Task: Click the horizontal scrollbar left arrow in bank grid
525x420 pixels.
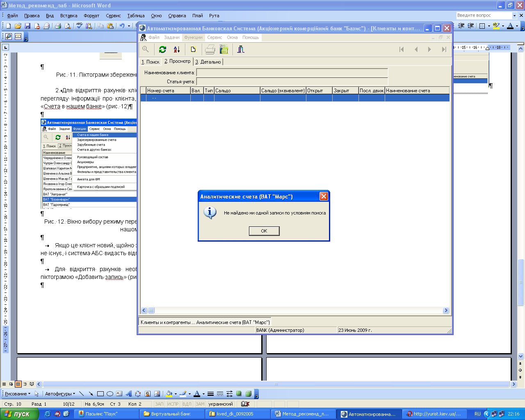Action: (144, 310)
